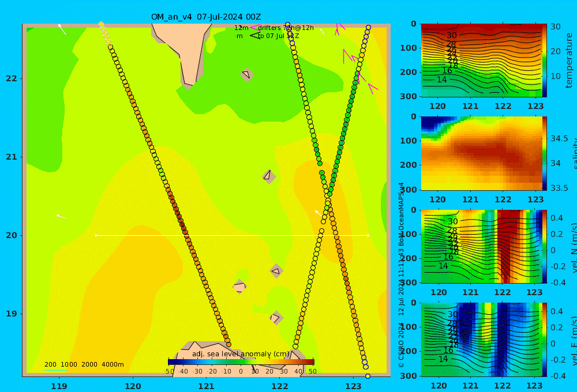Click the black outlined arrow in the legend
Image resolution: width=577 pixels, height=392 pixels.
pos(255,36)
